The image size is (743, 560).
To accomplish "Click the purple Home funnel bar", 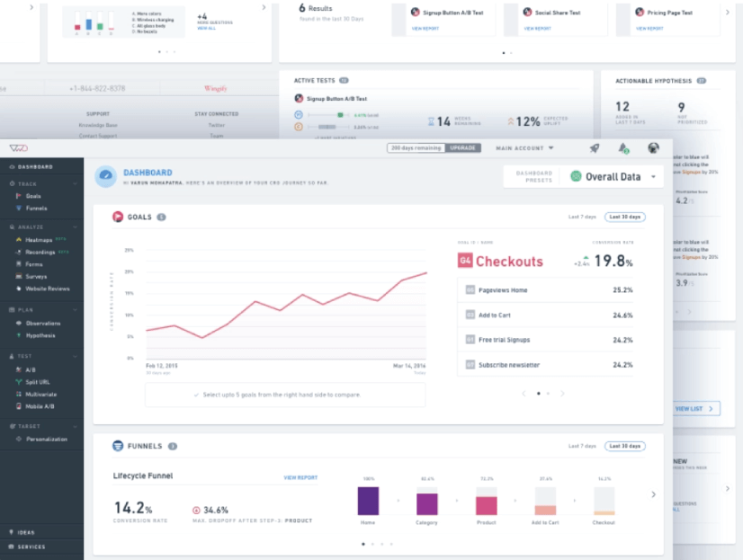I will pyautogui.click(x=368, y=501).
